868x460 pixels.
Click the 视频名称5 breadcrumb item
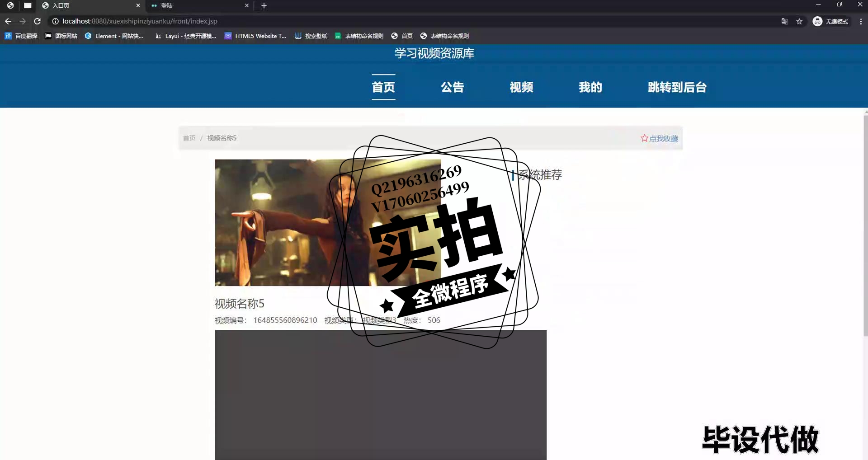[x=222, y=138]
